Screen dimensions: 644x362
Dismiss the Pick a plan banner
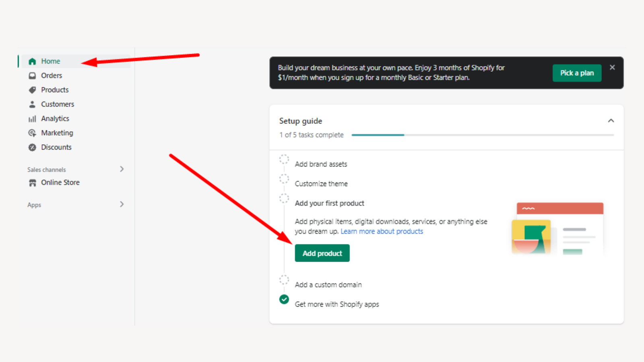(x=612, y=68)
